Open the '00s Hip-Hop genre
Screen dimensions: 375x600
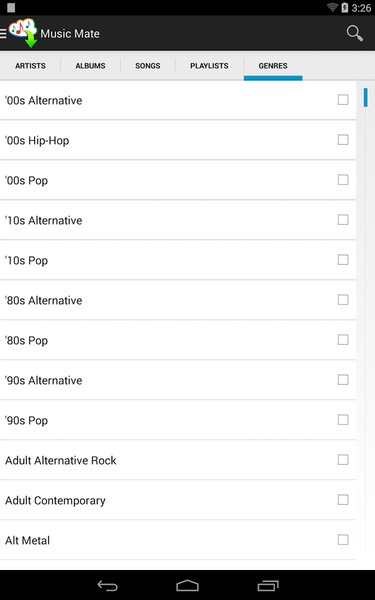178,140
